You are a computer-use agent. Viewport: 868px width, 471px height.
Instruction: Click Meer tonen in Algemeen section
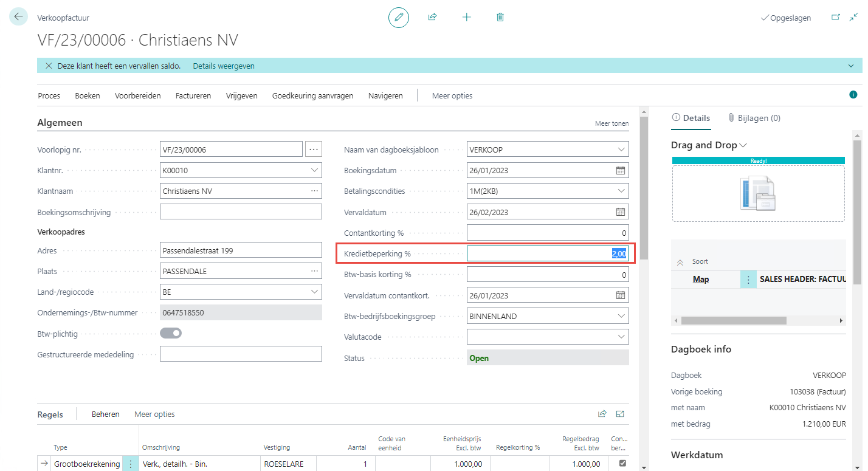coord(611,123)
